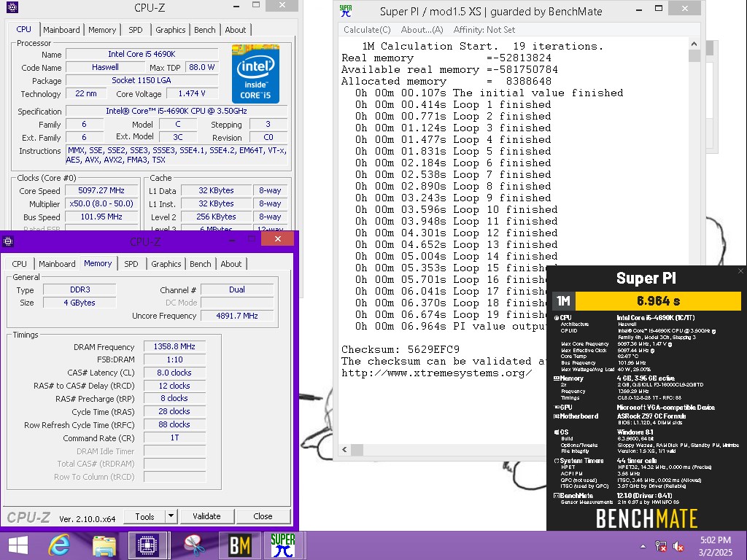Click the GPU section icon in BenchMate overlay
747x560 pixels.
556,408
